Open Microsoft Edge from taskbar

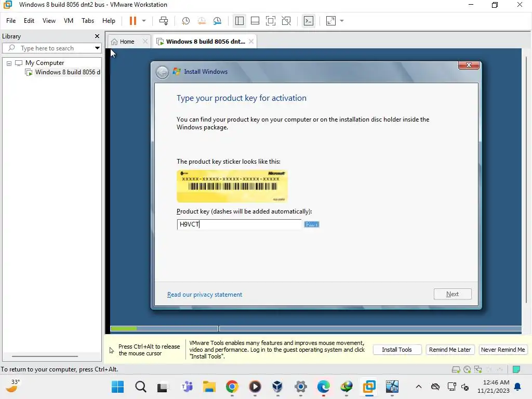click(323, 387)
